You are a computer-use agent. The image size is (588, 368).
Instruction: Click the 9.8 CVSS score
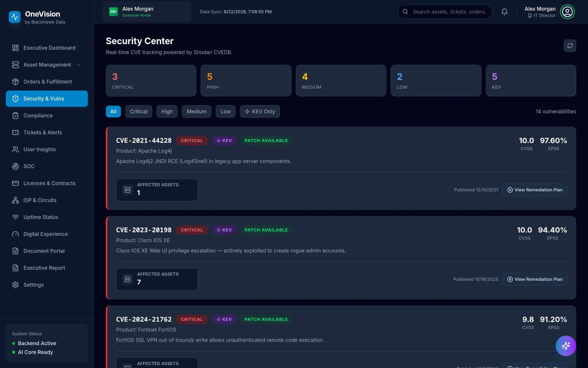pos(528,319)
